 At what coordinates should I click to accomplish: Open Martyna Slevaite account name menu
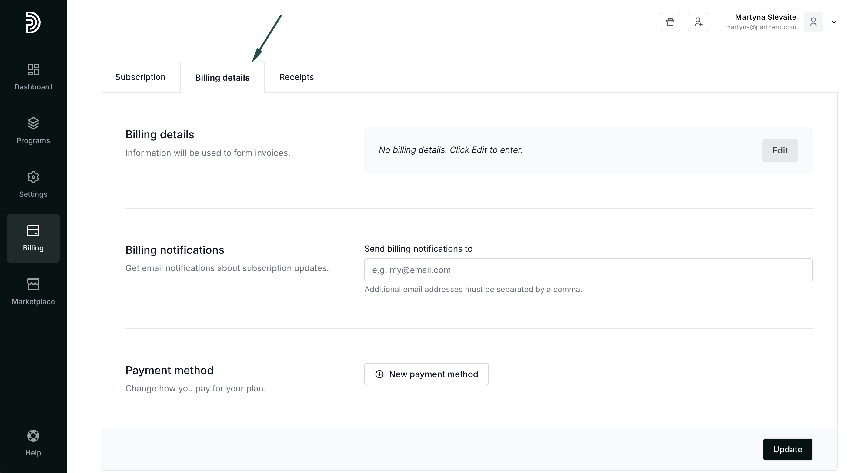765,17
